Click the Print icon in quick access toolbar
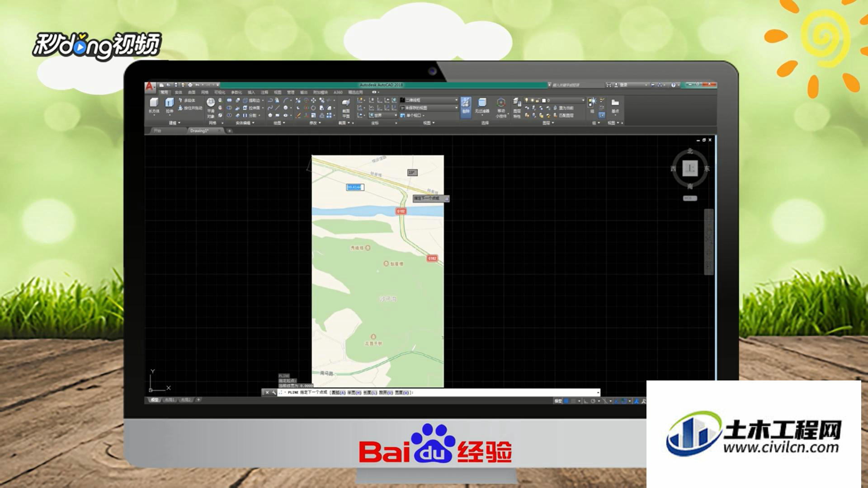 click(190, 85)
